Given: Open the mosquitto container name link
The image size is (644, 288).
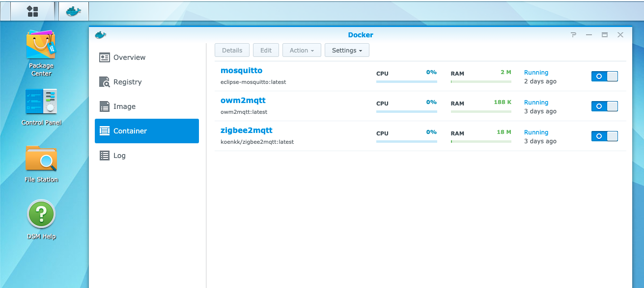Looking at the screenshot, I should tap(241, 71).
